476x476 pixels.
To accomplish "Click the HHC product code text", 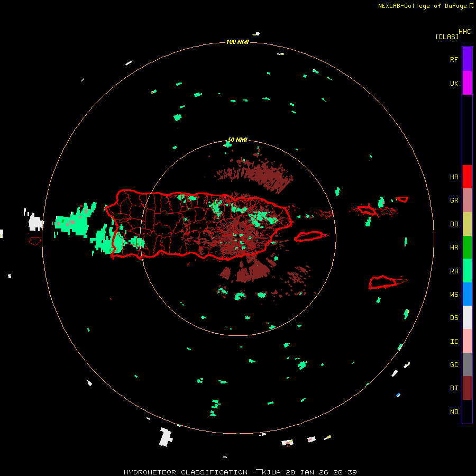I will pyautogui.click(x=464, y=32).
